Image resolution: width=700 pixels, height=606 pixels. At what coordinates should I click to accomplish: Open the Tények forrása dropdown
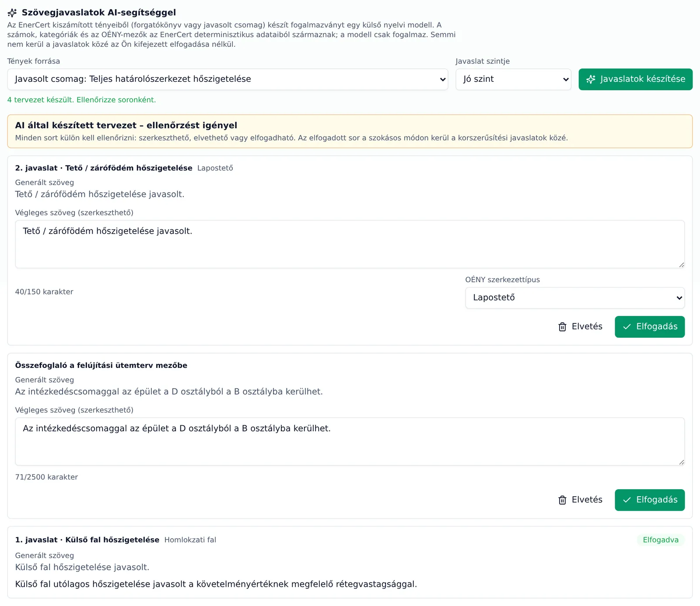227,79
